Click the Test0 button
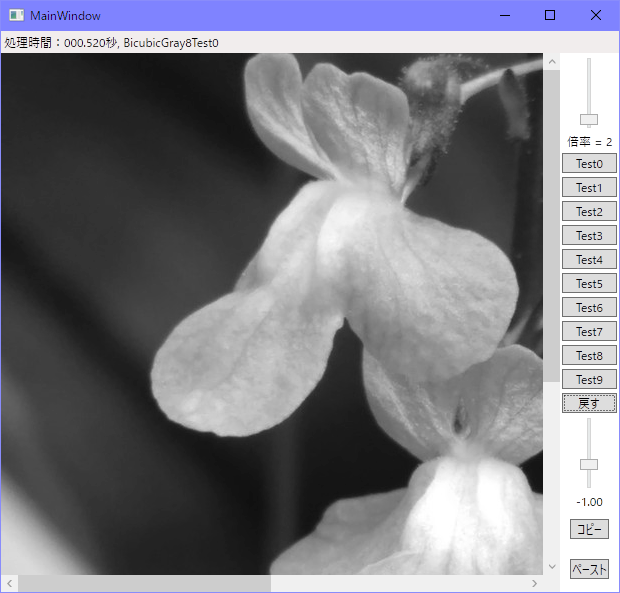The image size is (620, 593). [589, 163]
